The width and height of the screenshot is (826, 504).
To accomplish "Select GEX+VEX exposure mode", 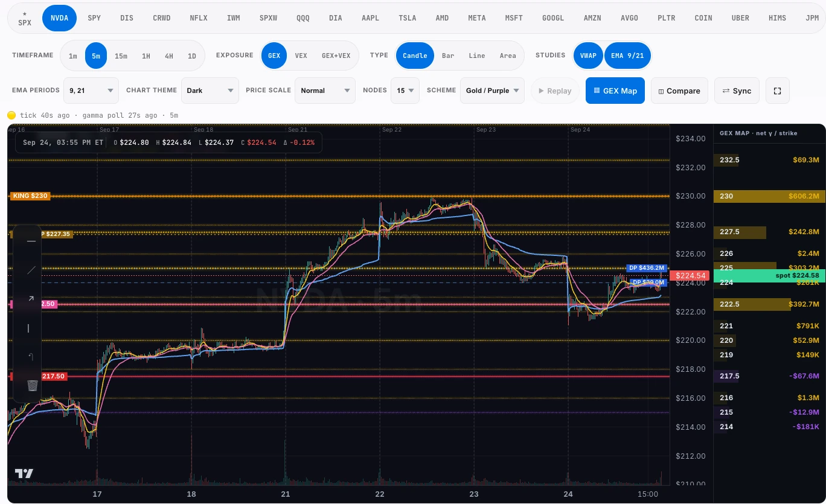I will [x=336, y=56].
